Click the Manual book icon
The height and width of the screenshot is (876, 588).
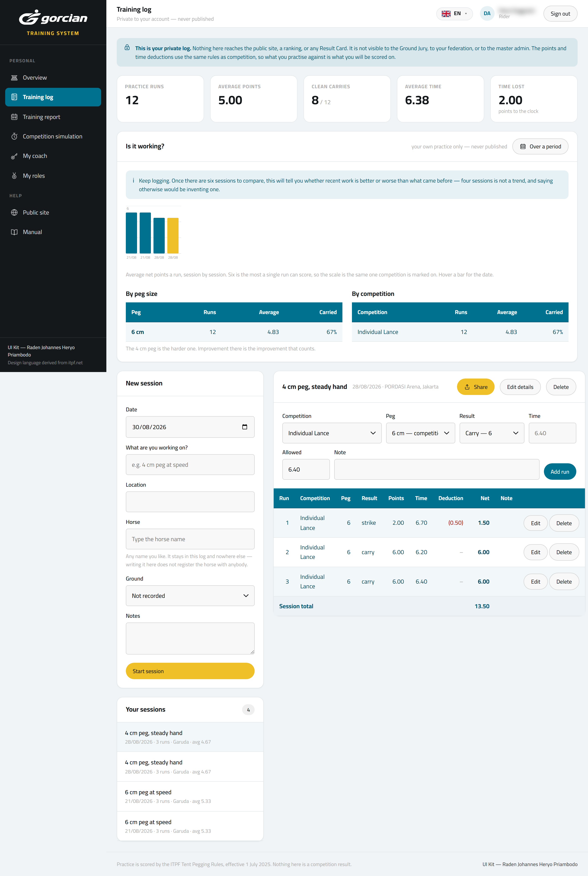tap(14, 232)
